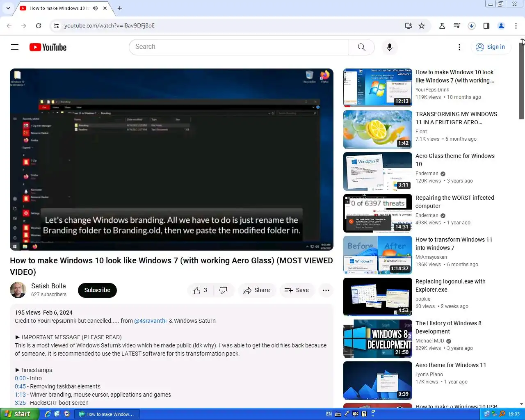Open Chrome Labs flask icon
525x420 pixels.
pos(442,25)
